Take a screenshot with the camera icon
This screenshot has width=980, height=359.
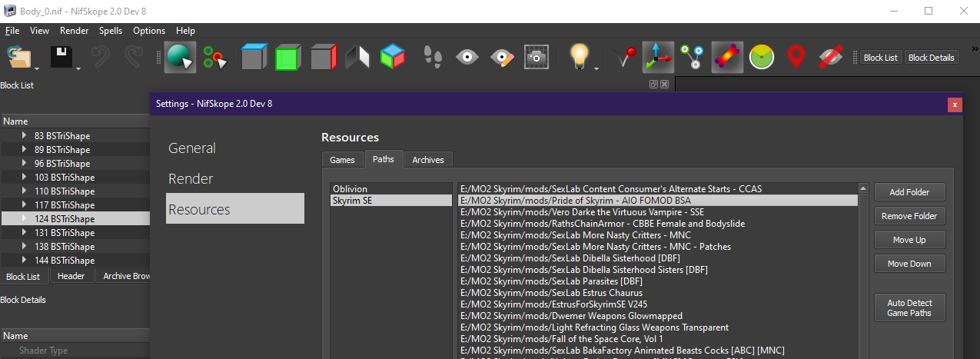click(537, 58)
